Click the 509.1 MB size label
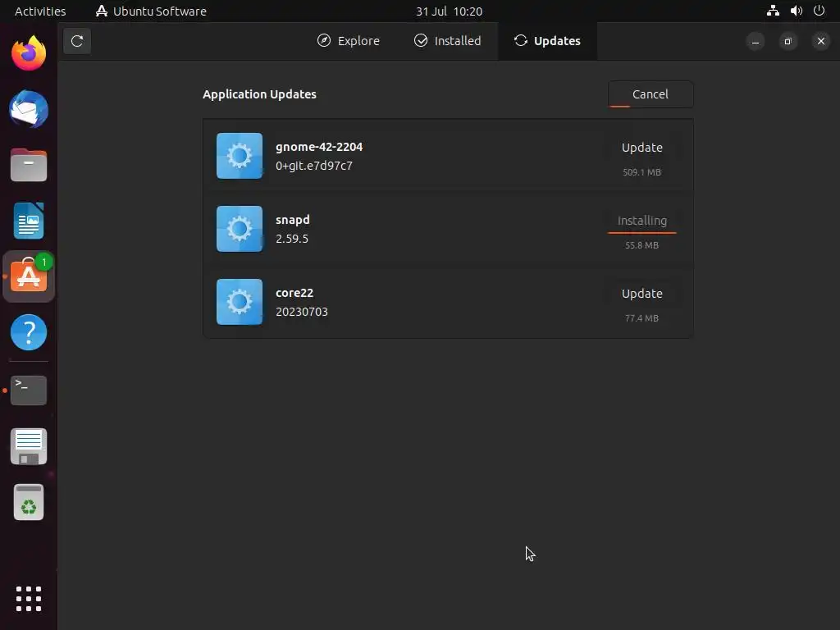 pos(641,172)
